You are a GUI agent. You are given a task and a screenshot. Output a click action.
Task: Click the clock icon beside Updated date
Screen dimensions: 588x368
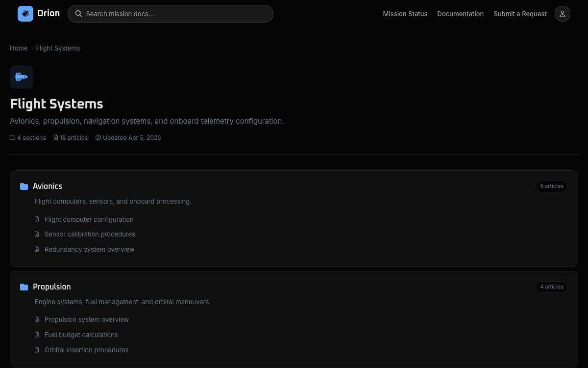coord(98,137)
